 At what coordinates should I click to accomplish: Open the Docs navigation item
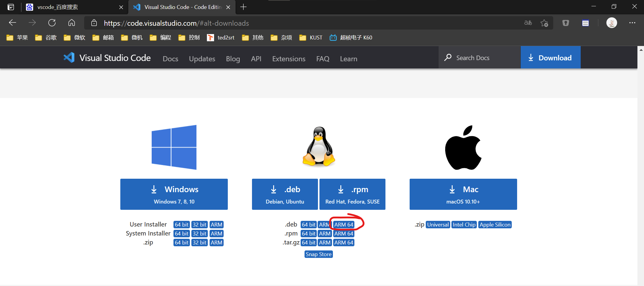coord(170,59)
